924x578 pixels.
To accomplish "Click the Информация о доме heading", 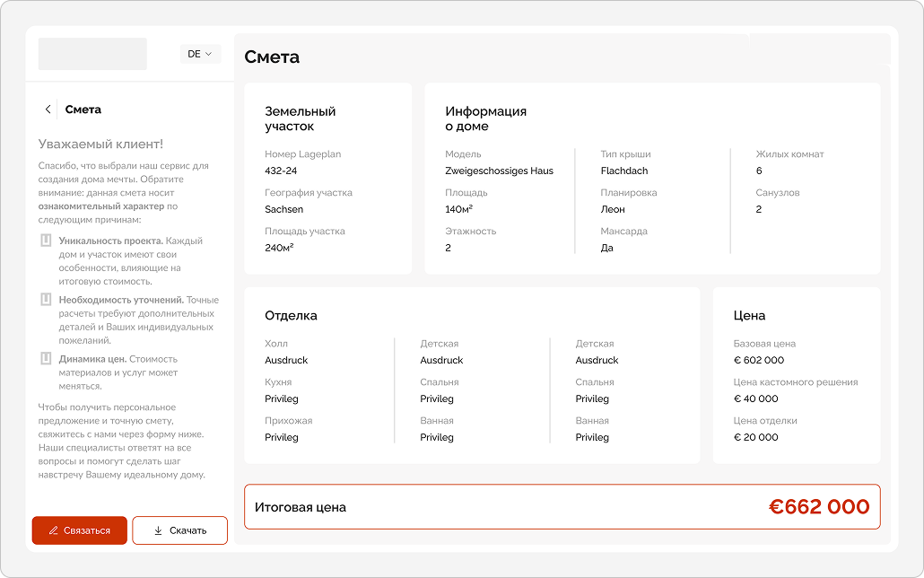I will [485, 118].
